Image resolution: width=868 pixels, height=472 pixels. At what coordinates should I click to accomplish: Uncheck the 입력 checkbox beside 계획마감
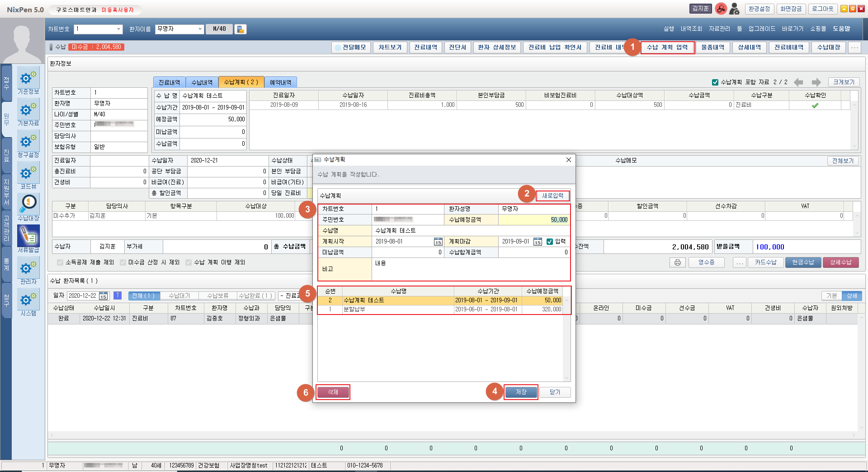tap(550, 242)
